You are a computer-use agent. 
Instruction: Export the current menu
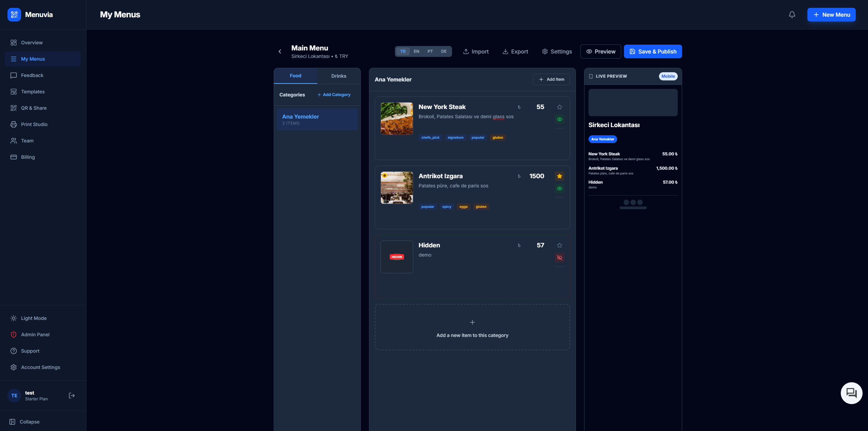[515, 51]
